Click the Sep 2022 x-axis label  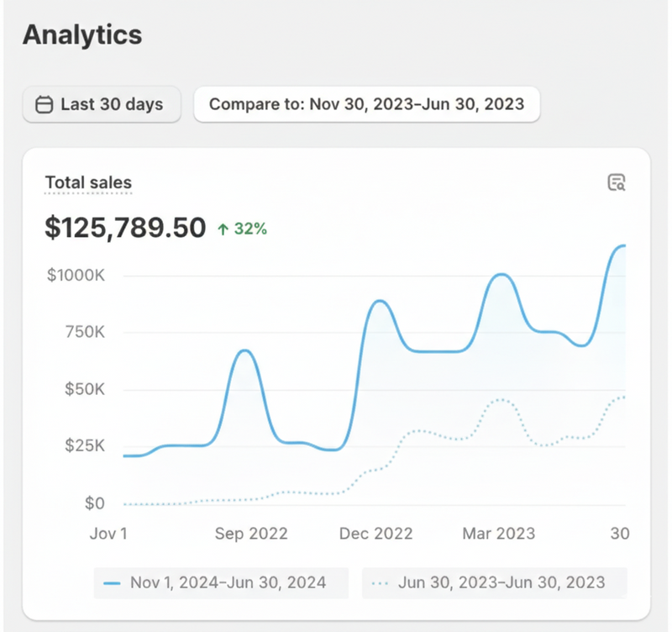[x=251, y=533]
